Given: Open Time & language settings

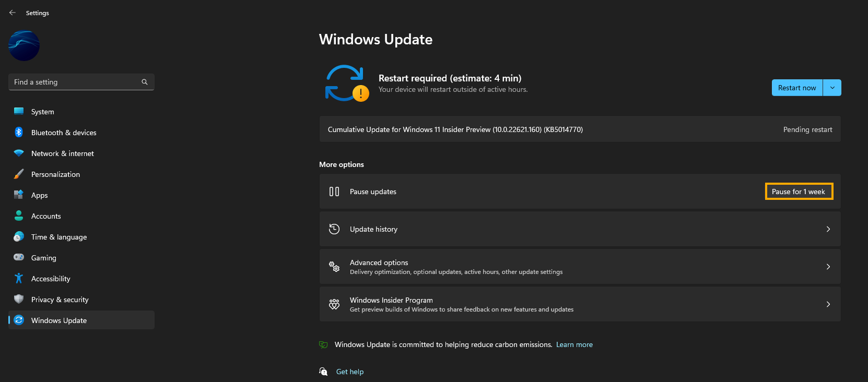Looking at the screenshot, I should point(81,237).
